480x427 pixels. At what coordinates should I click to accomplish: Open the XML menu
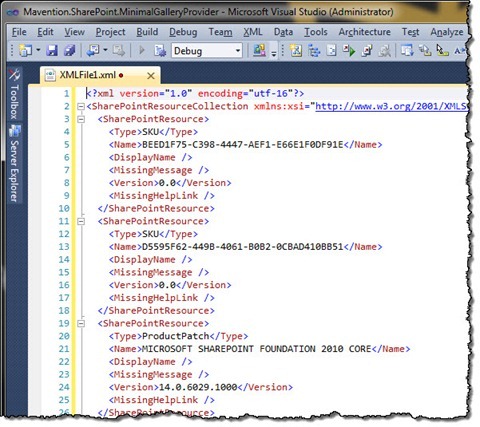[x=252, y=32]
